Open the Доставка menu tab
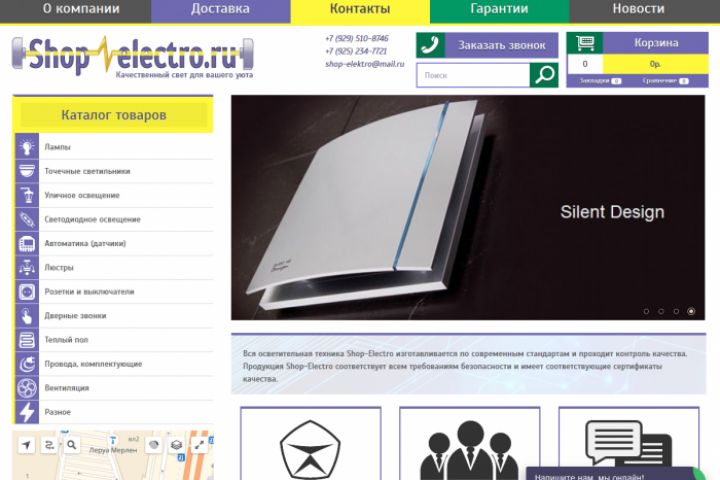 [220, 9]
